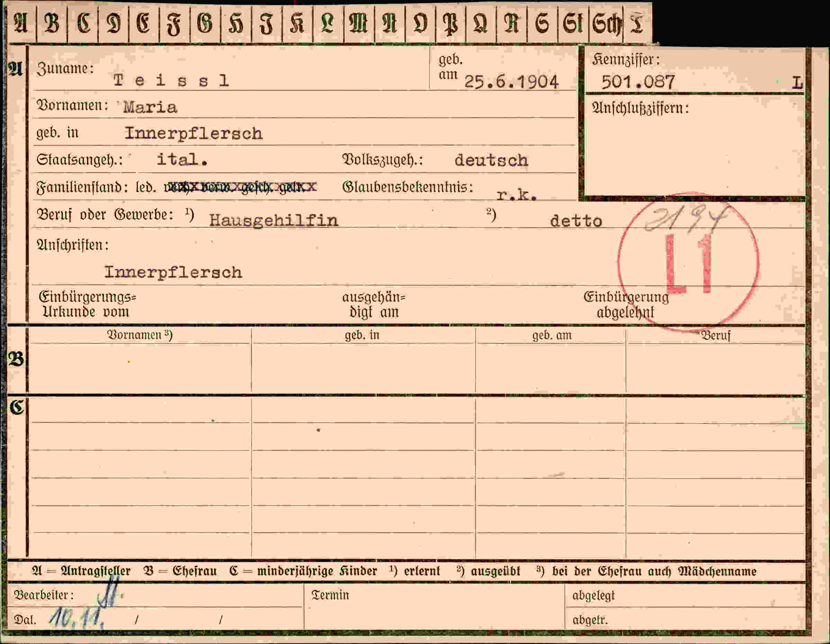Click Innerpflersch under Anschriften

[173, 272]
